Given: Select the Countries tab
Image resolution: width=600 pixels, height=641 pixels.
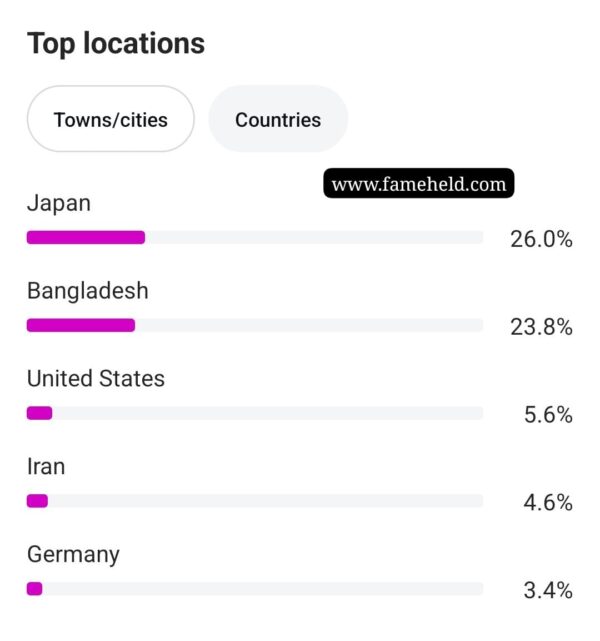Looking at the screenshot, I should point(278,119).
